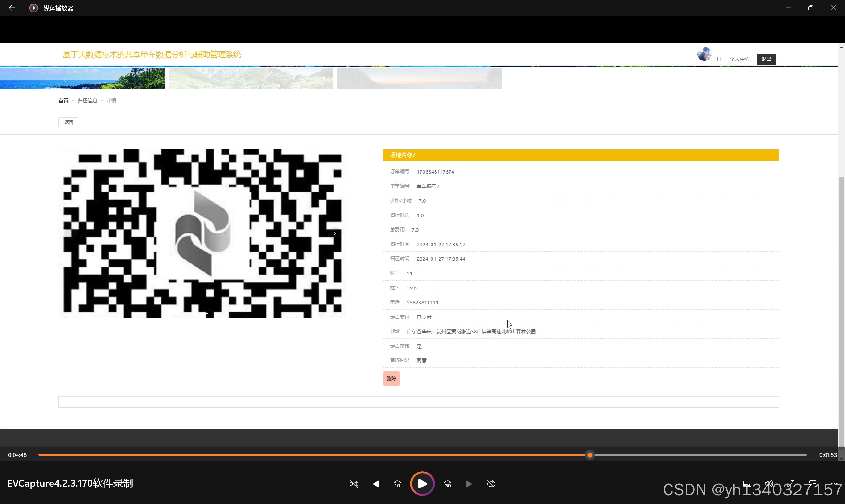This screenshot has height=504, width=845.
Task: Click ride start time 2024-01-27 17:35:17
Action: coord(441,245)
